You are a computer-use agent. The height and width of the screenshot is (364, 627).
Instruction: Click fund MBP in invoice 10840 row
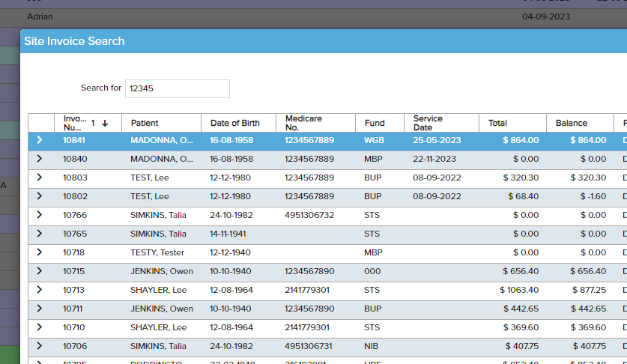click(373, 159)
